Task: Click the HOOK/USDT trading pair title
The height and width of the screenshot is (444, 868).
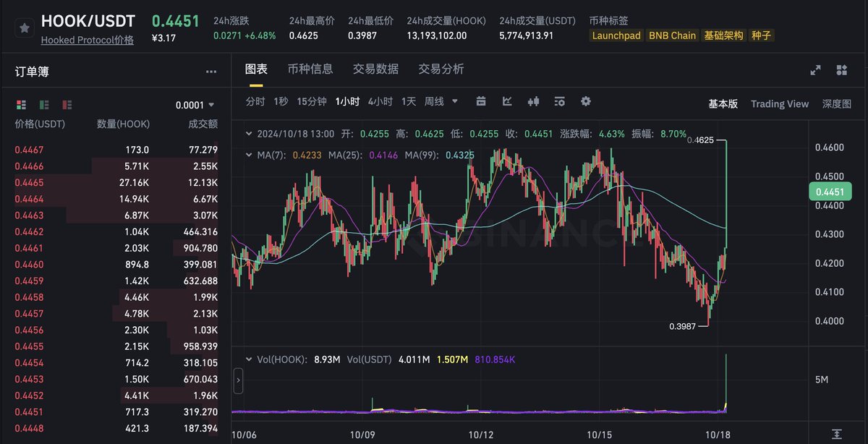Action: [x=88, y=21]
